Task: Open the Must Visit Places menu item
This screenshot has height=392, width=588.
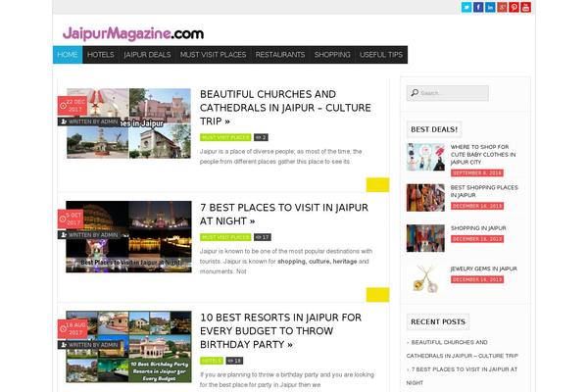Action: [213, 55]
